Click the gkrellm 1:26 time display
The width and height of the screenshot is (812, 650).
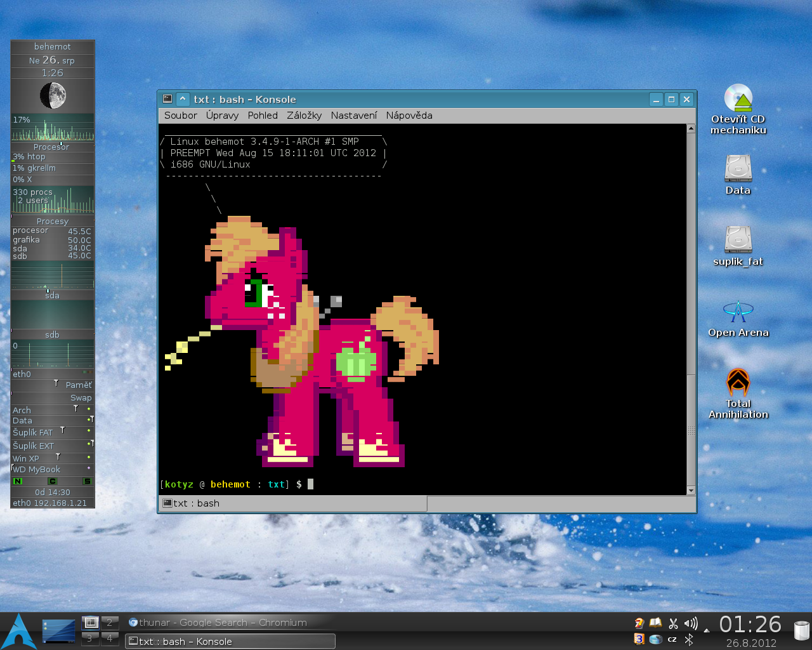pyautogui.click(x=53, y=73)
